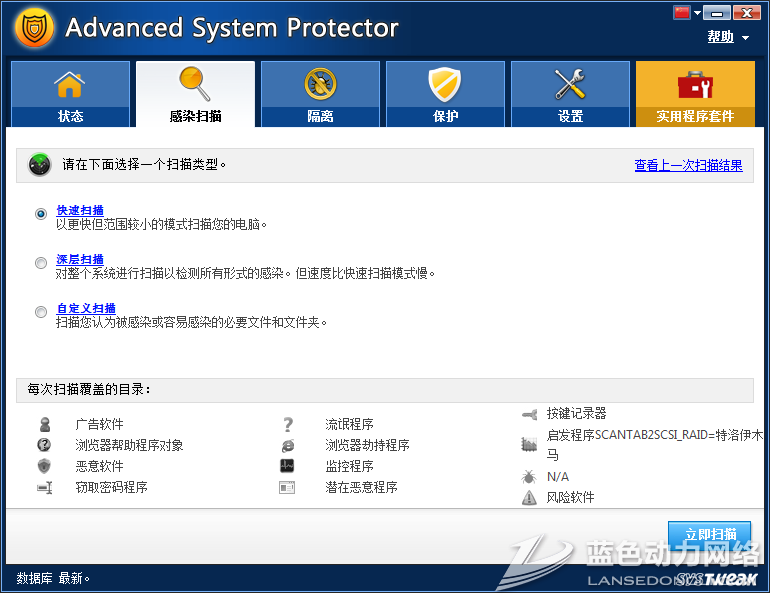770x593 pixels.
Task: Open the view last scan results (查看上一次扫描结果) link
Action: [688, 166]
